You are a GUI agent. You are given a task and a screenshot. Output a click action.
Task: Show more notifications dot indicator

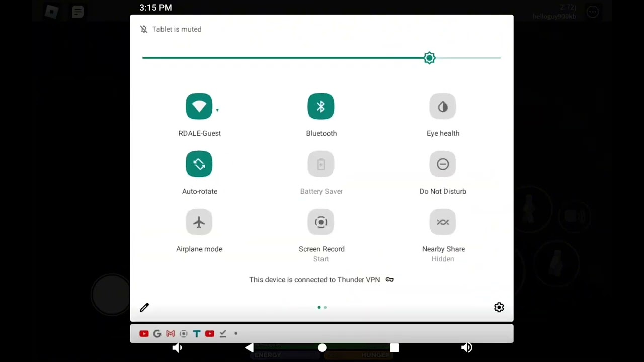coord(236,334)
